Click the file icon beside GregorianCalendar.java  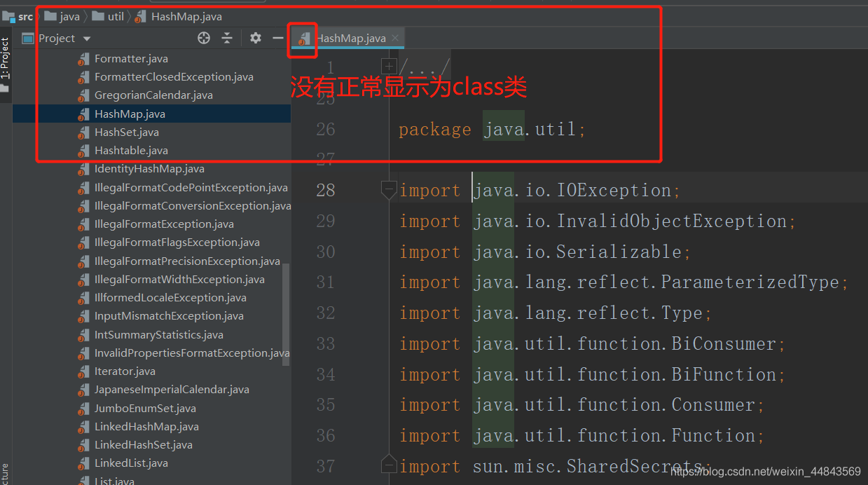point(84,95)
